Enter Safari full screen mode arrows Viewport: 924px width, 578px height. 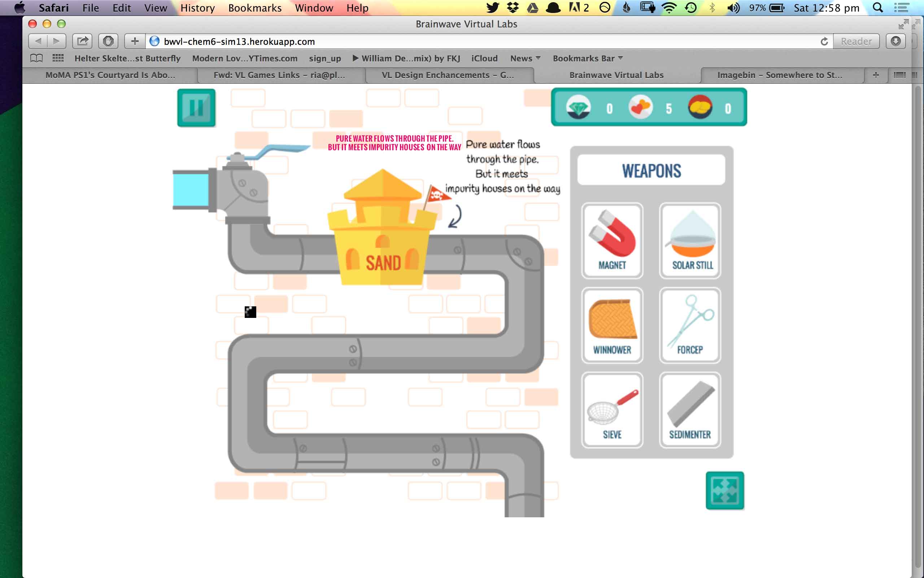(903, 24)
